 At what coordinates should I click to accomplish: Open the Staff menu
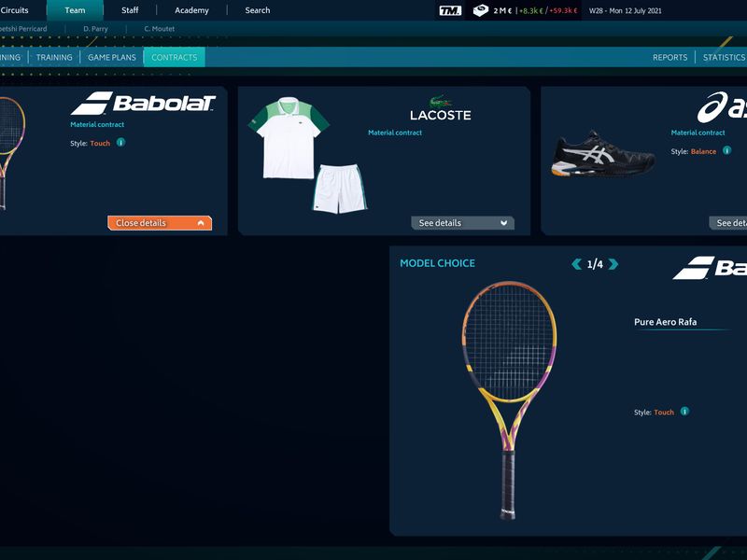click(130, 10)
